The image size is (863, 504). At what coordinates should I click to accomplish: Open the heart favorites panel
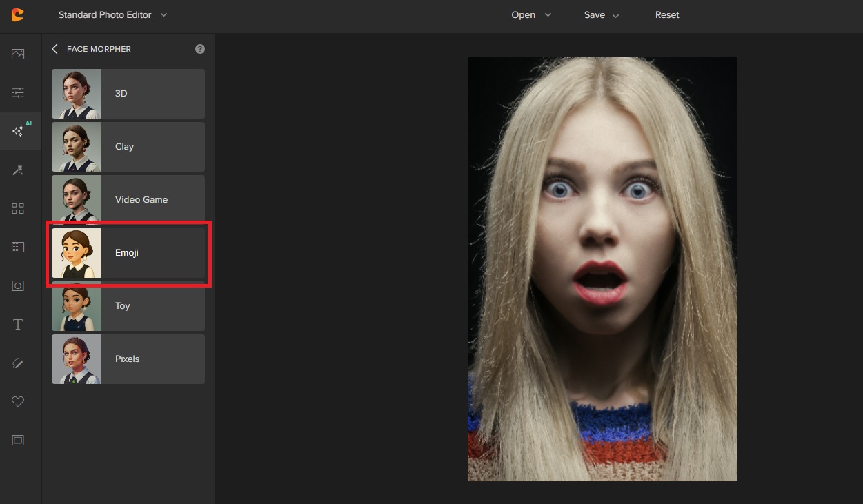pyautogui.click(x=18, y=401)
